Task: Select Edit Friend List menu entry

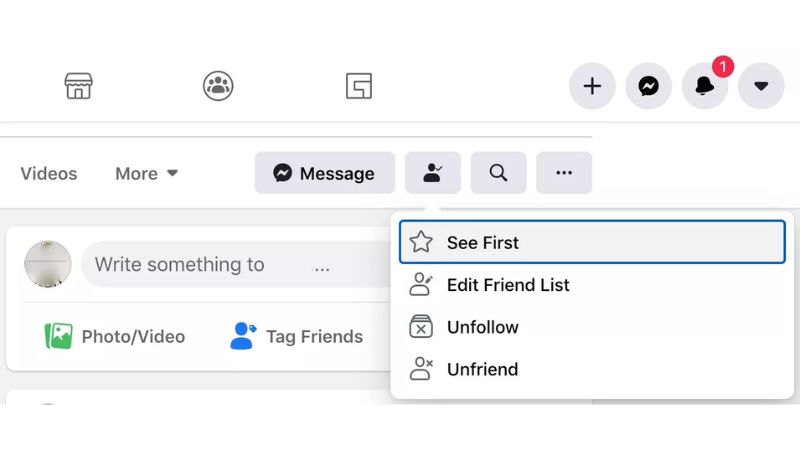Action: coord(592,284)
